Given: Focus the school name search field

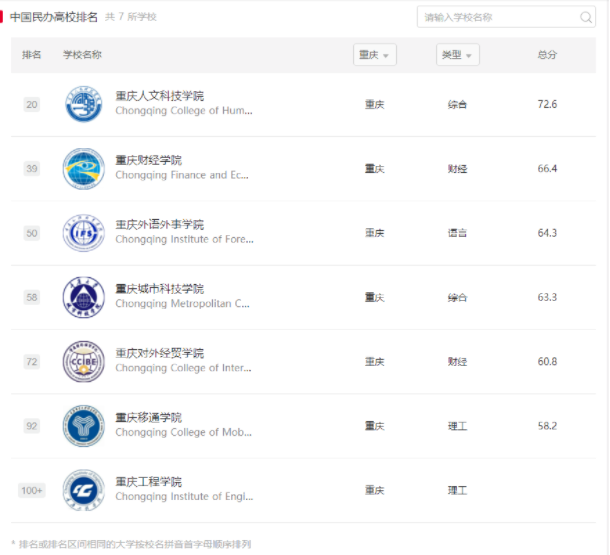Looking at the screenshot, I should click(x=506, y=17).
